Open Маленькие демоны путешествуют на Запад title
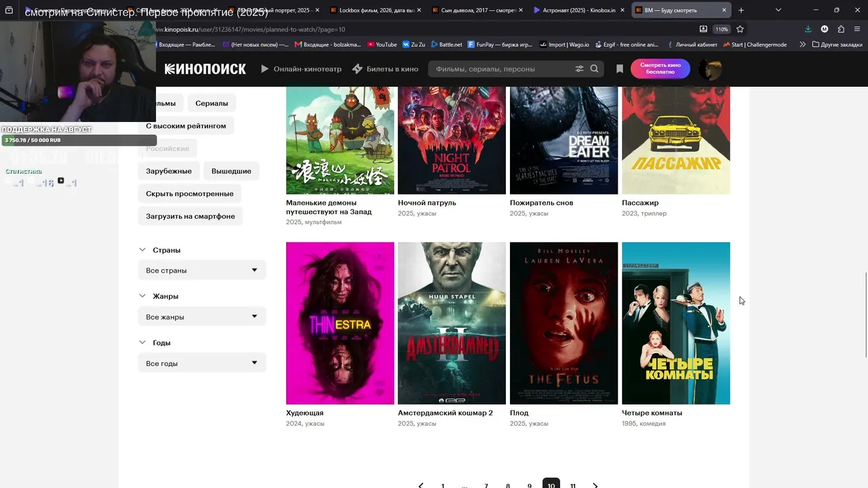868x488 pixels. click(x=330, y=207)
